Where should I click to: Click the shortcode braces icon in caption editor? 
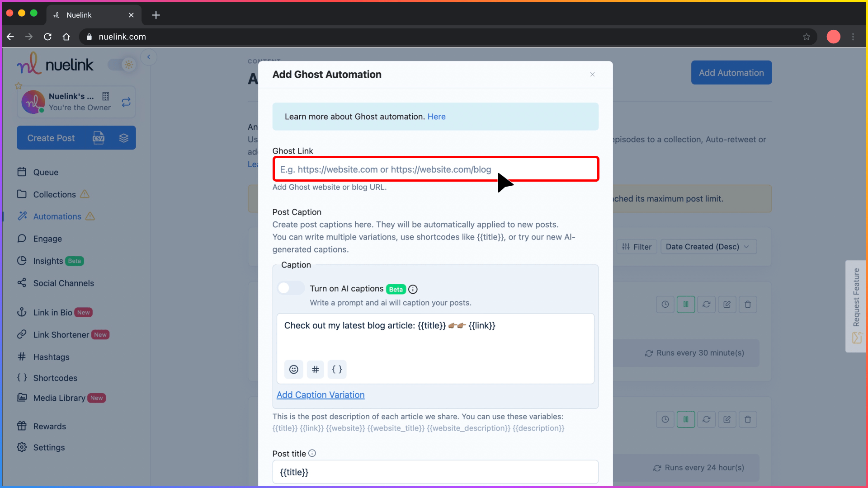(x=337, y=369)
